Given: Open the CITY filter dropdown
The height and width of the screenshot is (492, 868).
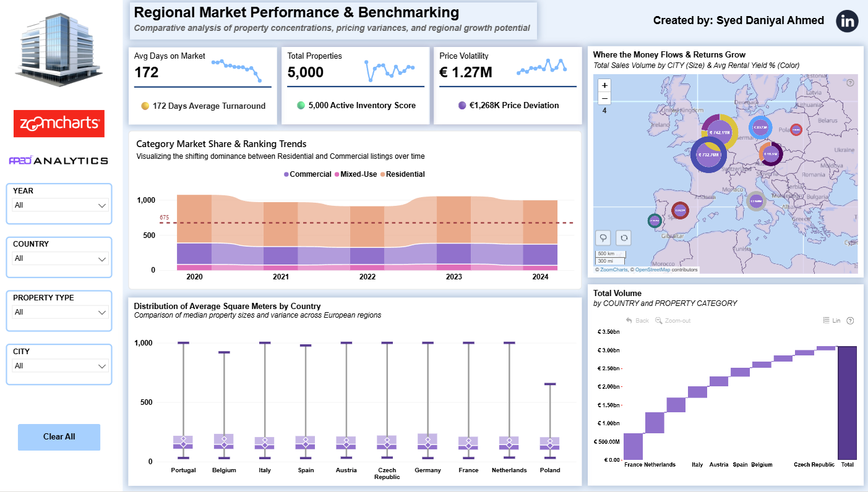Looking at the screenshot, I should pos(61,367).
